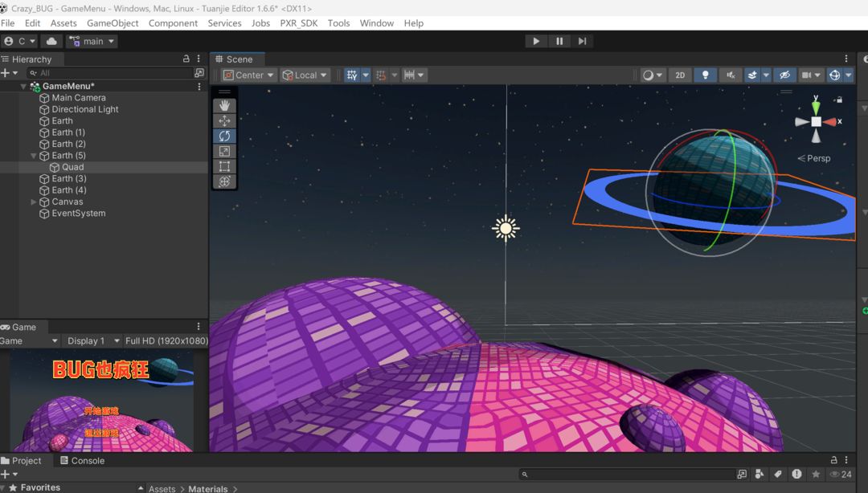Collapse the Earth (5) object
Viewport: 868px width, 493px height.
point(34,156)
